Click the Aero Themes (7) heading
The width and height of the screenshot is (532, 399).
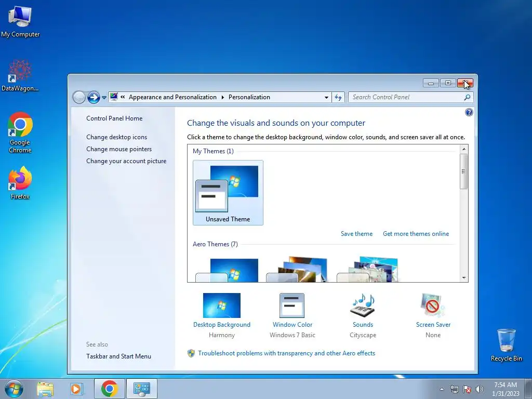pos(215,244)
